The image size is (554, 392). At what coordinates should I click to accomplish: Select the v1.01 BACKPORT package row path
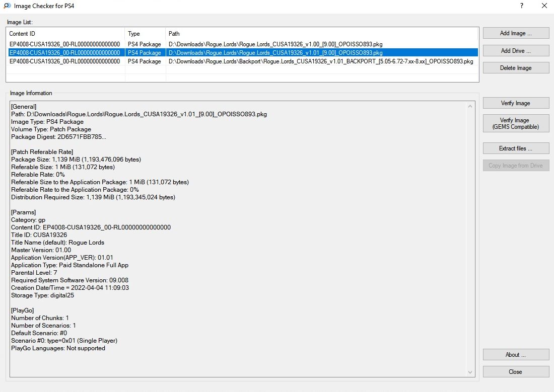pos(321,61)
